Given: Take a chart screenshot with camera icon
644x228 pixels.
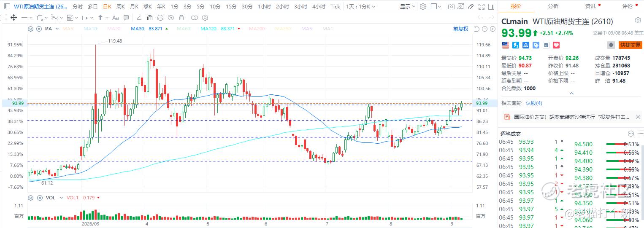Looking at the screenshot, I should pos(452,7).
